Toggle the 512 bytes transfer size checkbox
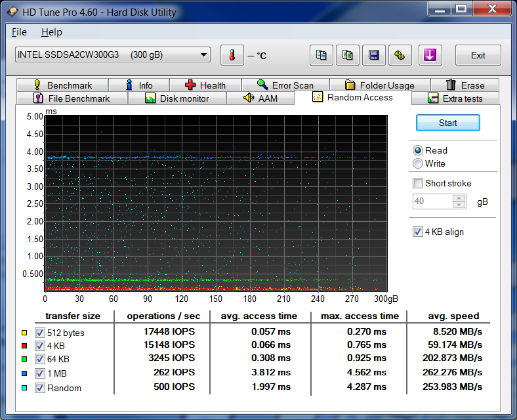This screenshot has height=420, width=517. pos(40,333)
